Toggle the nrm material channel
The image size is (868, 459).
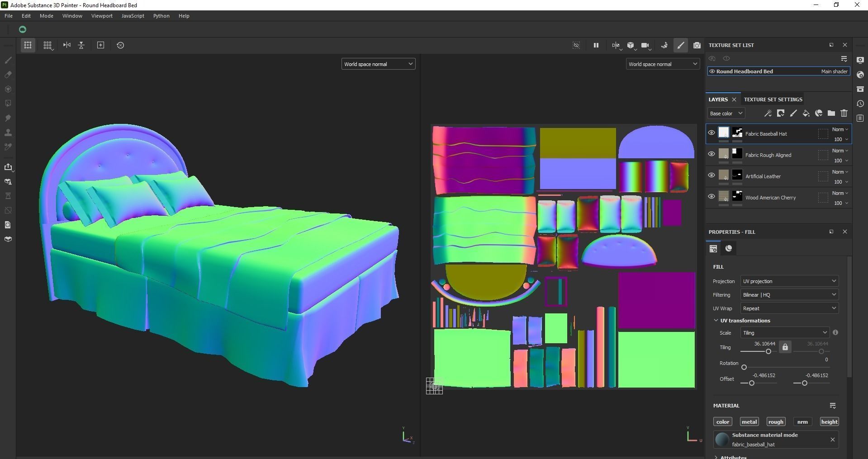point(802,422)
